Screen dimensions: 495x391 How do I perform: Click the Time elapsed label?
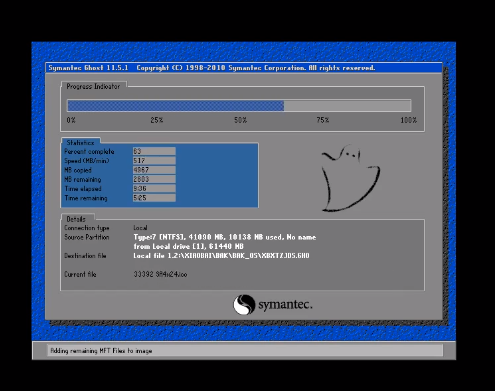point(83,189)
